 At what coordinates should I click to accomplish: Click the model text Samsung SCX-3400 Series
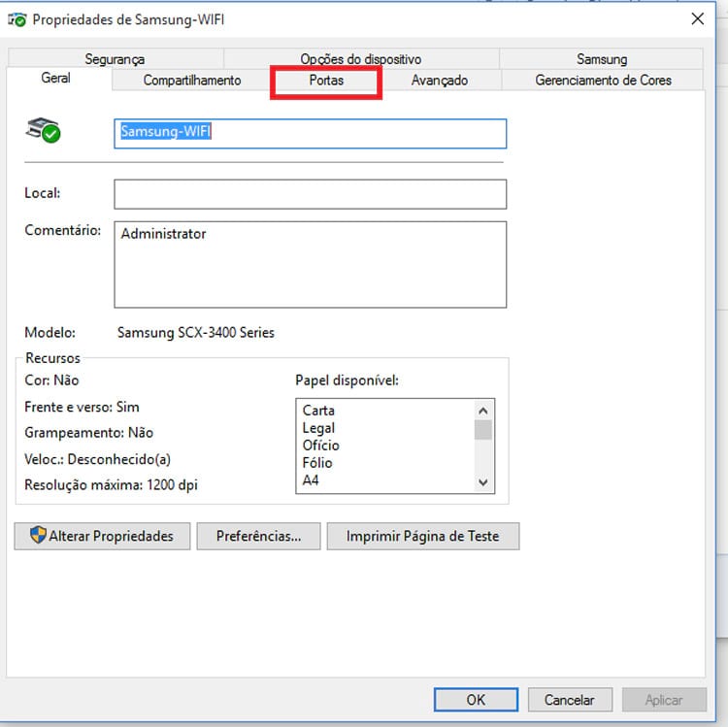pos(196,333)
